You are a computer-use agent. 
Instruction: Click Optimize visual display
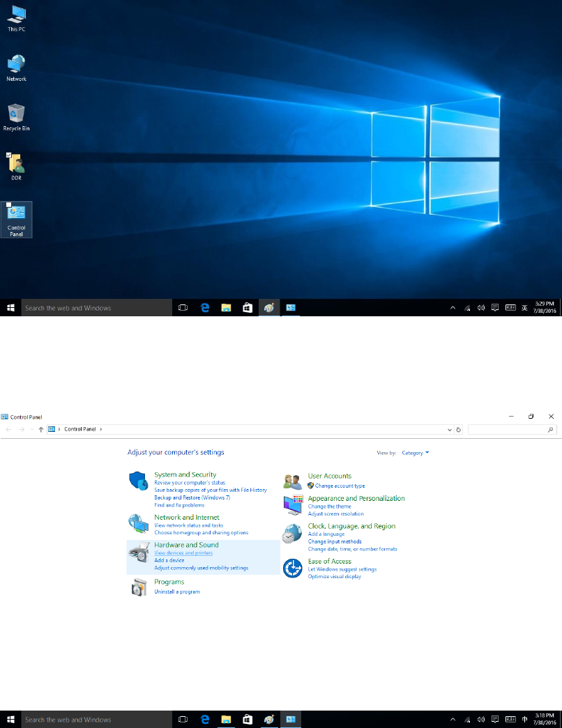334,577
